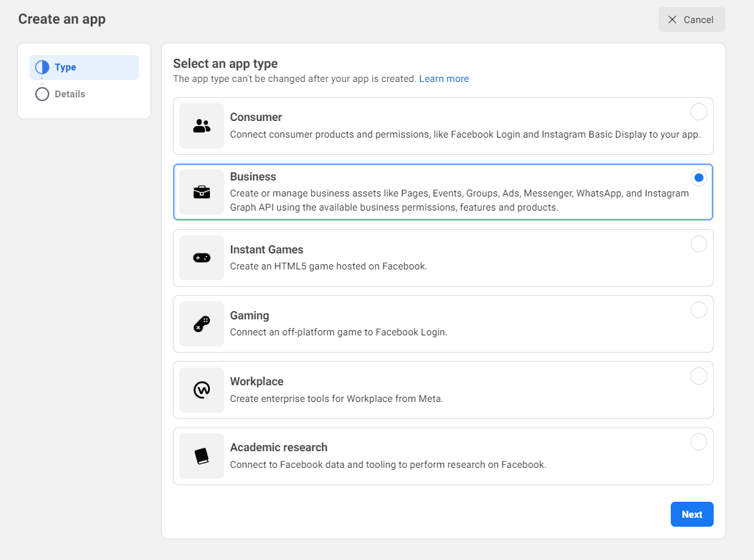Click the Workplace logo icon
This screenshot has width=754, height=560.
pos(202,390)
